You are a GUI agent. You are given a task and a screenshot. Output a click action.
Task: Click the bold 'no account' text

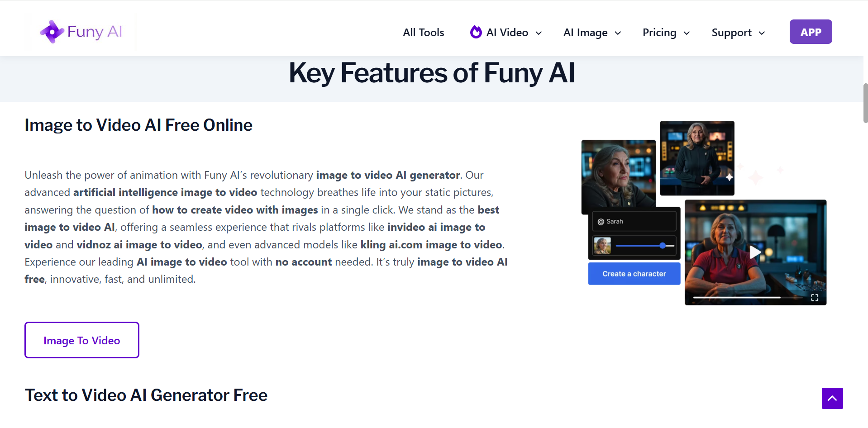[x=304, y=262]
